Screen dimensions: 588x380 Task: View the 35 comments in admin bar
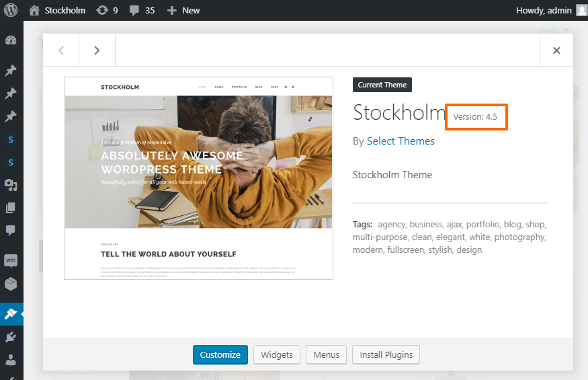142,10
